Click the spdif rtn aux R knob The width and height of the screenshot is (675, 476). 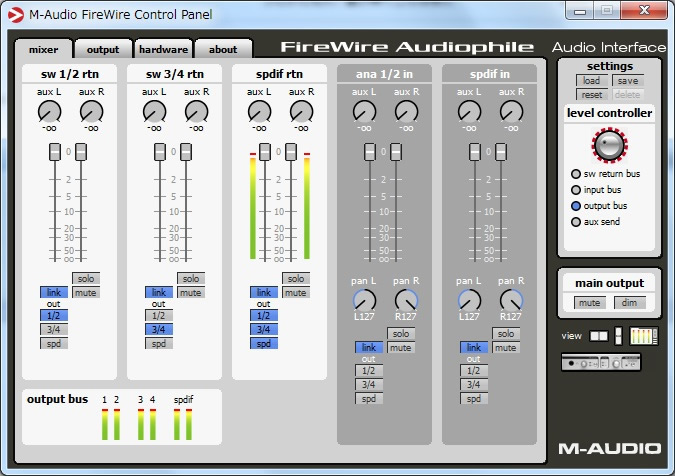(x=301, y=112)
